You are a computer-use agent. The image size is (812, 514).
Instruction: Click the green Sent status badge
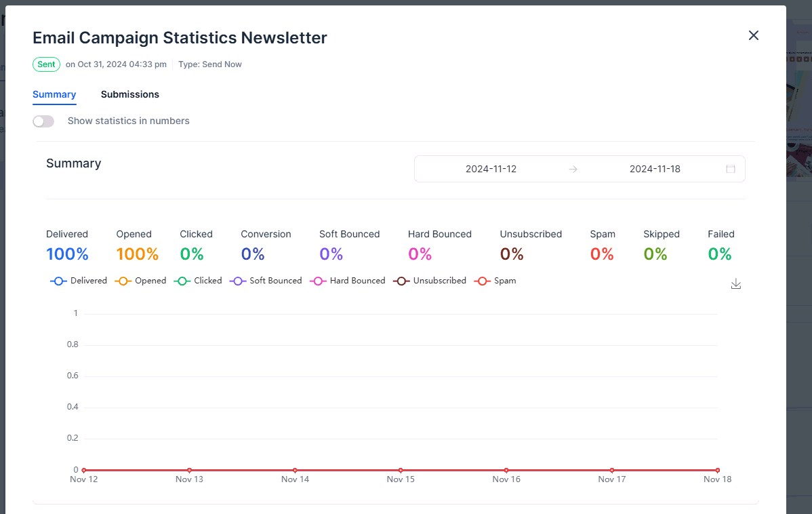[46, 64]
